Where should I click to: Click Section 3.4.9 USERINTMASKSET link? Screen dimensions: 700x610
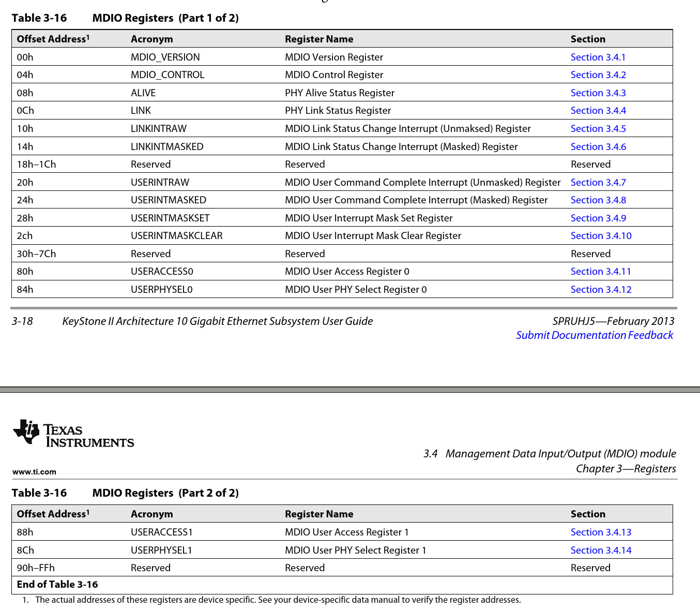598,218
